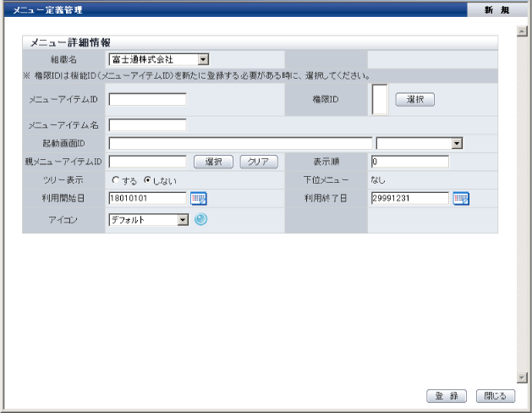
Task: Focus the メニューアイテム名 input field
Action: (x=147, y=125)
